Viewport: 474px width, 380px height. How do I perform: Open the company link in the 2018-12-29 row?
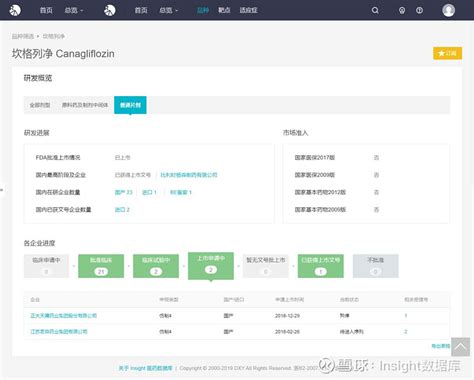[63, 315]
